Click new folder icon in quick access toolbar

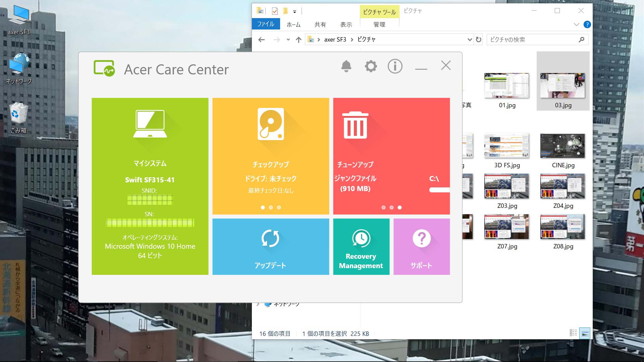(x=285, y=11)
